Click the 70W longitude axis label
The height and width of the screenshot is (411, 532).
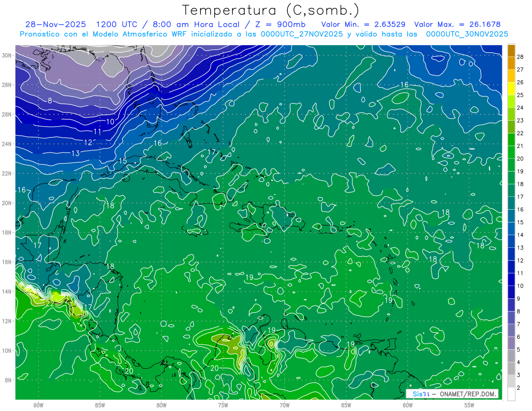tap(285, 405)
